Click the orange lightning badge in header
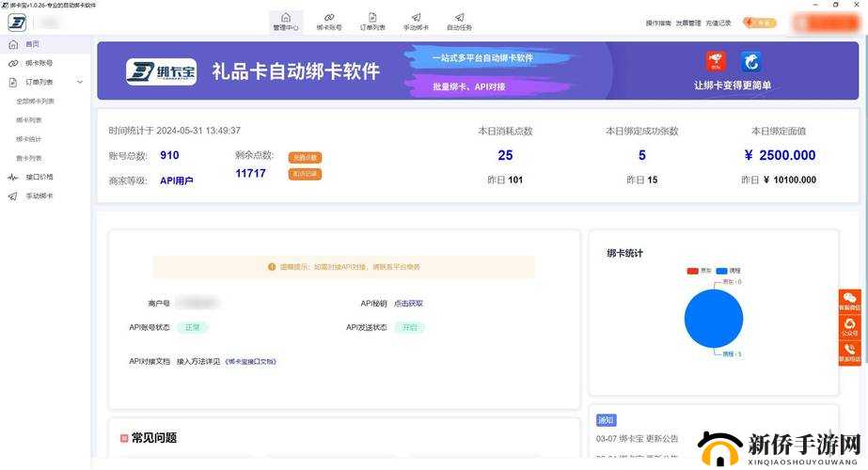The height and width of the screenshot is (470, 868). (760, 23)
